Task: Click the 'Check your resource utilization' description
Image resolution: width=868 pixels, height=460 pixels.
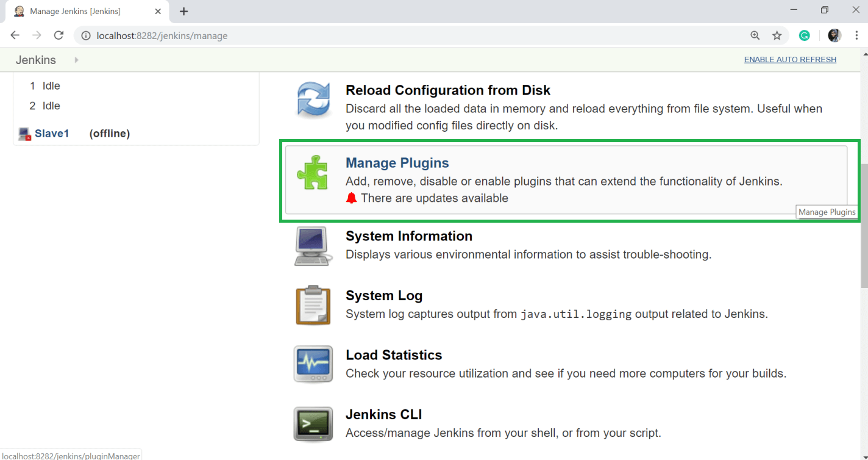Action: click(566, 373)
